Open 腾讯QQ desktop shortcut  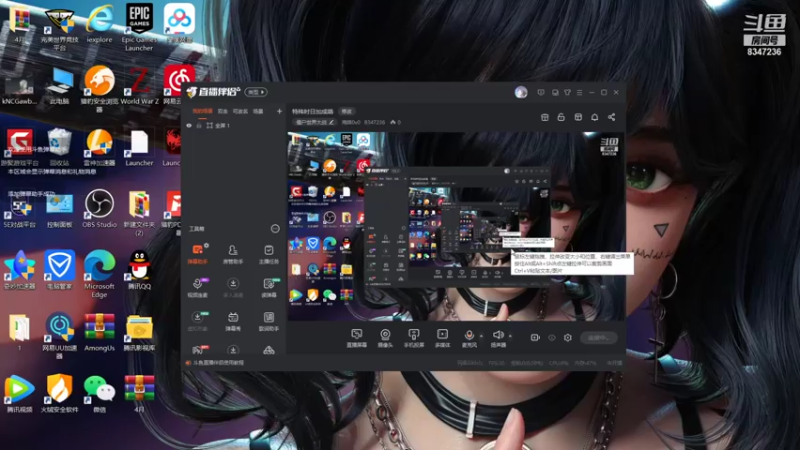point(139,270)
